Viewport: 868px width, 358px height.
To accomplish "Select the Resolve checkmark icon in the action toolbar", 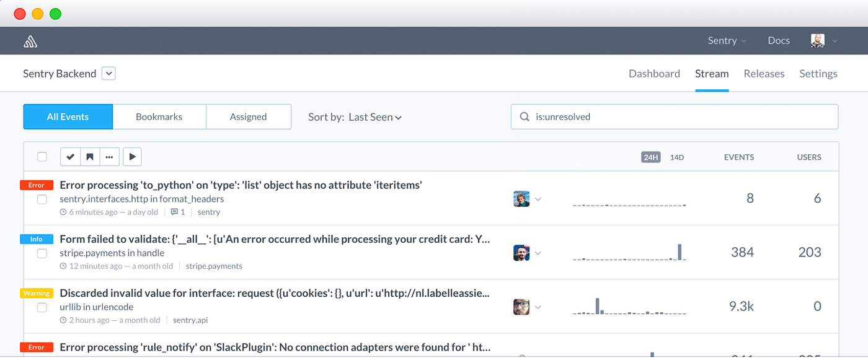I will [x=70, y=157].
